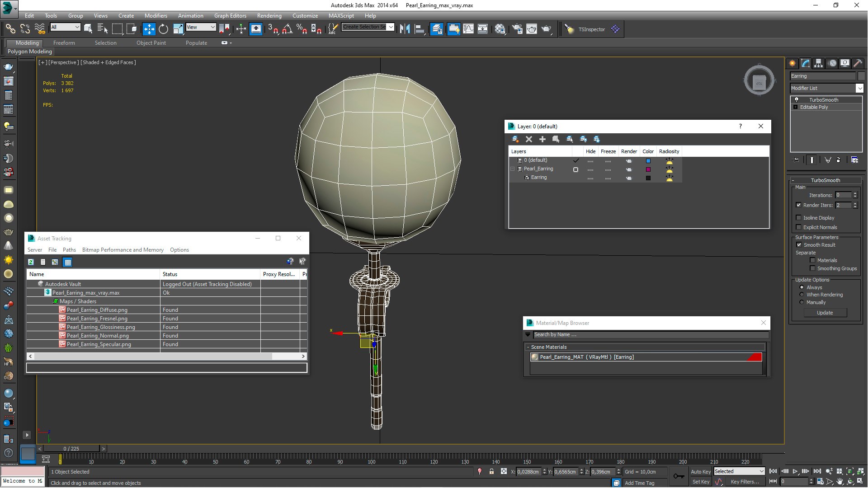Uncheck the Smooth Result checkbox

tap(799, 245)
